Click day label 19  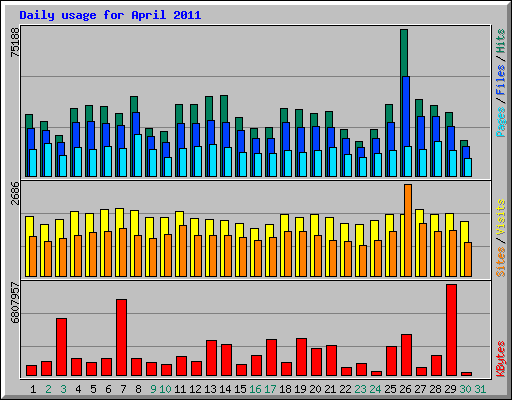pyautogui.click(x=300, y=389)
